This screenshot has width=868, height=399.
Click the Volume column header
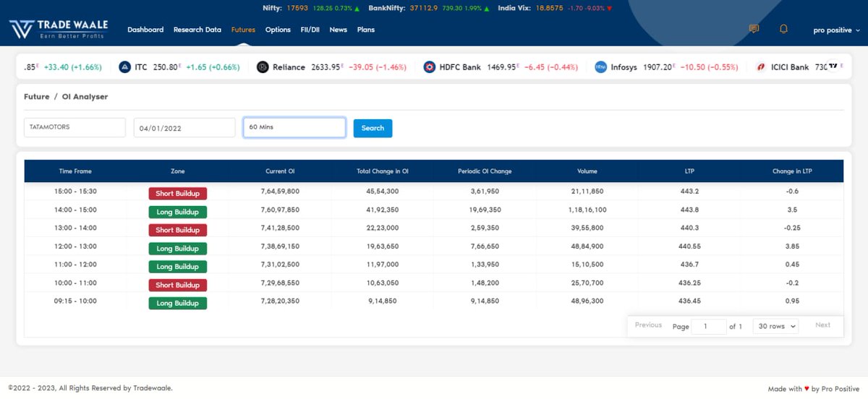pyautogui.click(x=587, y=171)
